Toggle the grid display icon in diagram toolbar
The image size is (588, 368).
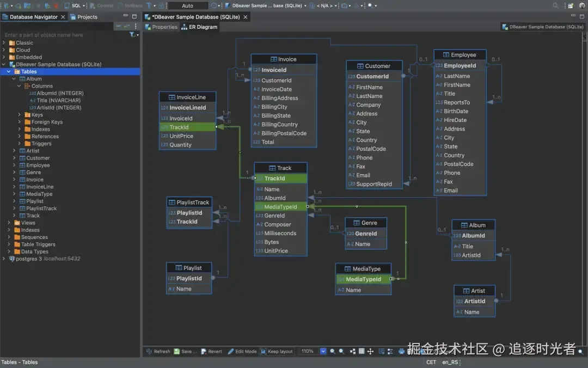pyautogui.click(x=362, y=352)
